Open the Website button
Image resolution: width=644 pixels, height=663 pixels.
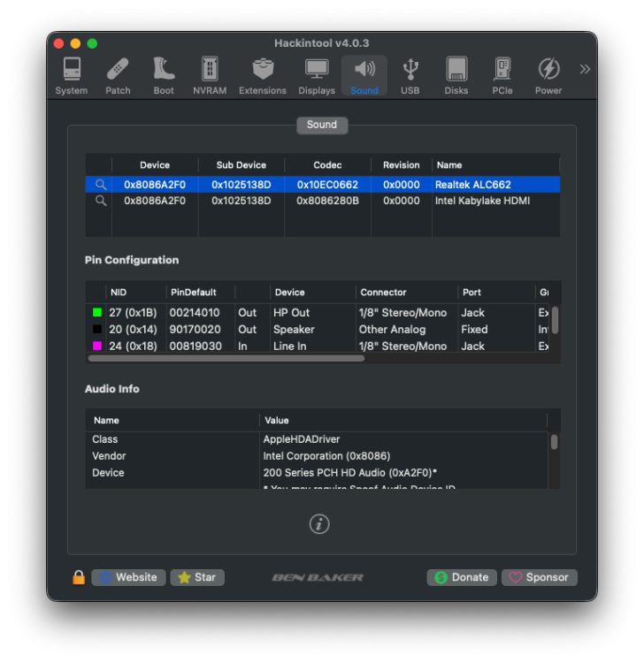point(128,577)
